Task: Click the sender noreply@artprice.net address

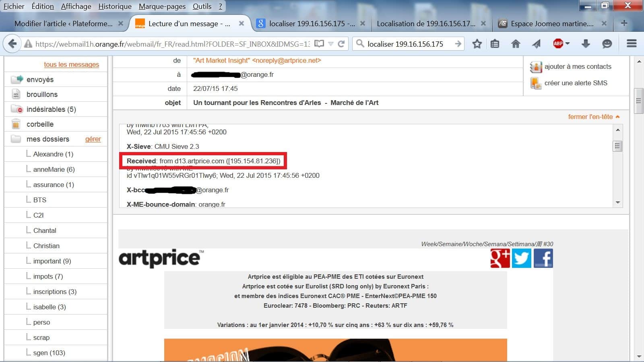Action: tap(287, 61)
